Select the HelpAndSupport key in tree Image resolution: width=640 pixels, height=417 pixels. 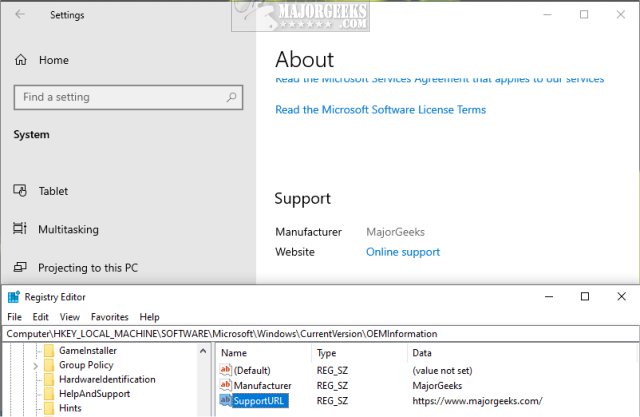94,394
